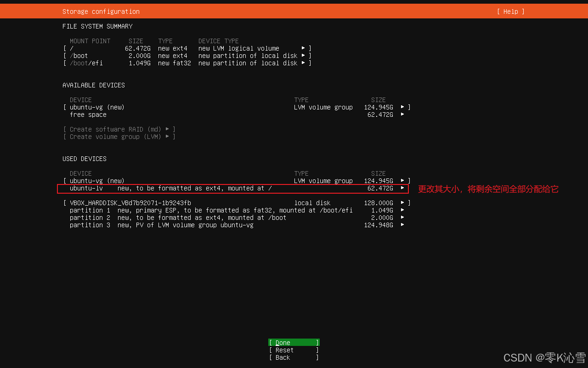
Task: Select VBOX_HARDDISK_VBd7b92071-1b9243fb device name
Action: click(x=130, y=203)
